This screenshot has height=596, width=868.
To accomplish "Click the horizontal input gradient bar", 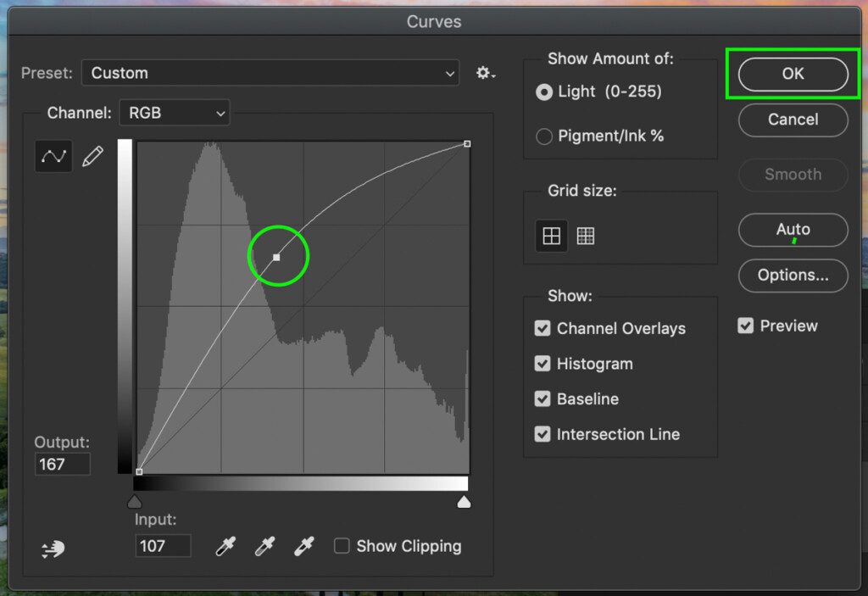I will click(x=301, y=484).
